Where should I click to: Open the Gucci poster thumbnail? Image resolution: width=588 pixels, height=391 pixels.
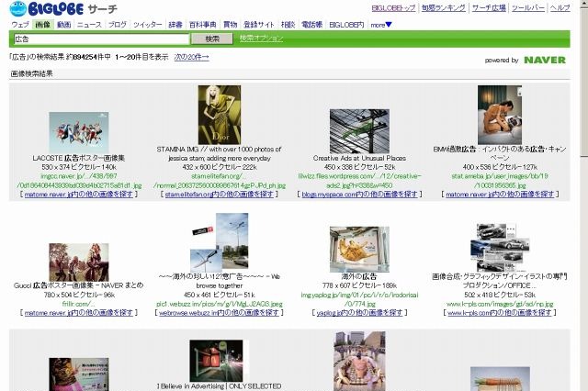click(79, 263)
